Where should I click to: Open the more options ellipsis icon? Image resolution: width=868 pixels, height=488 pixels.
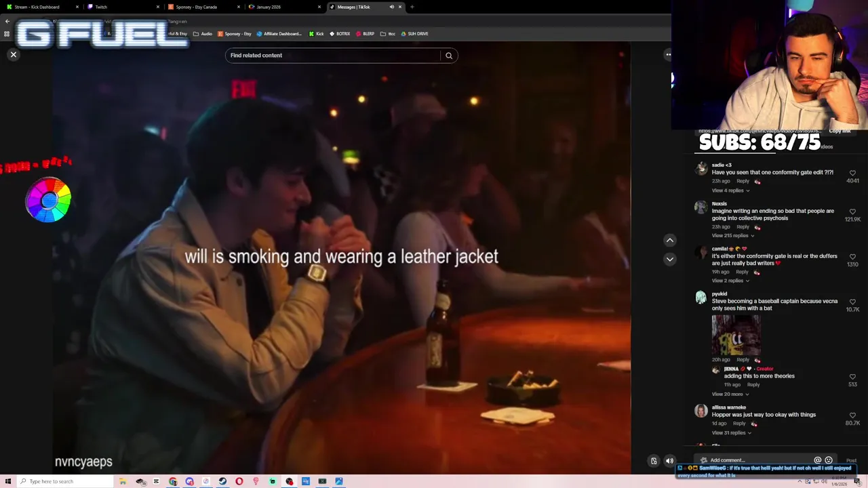pos(668,54)
